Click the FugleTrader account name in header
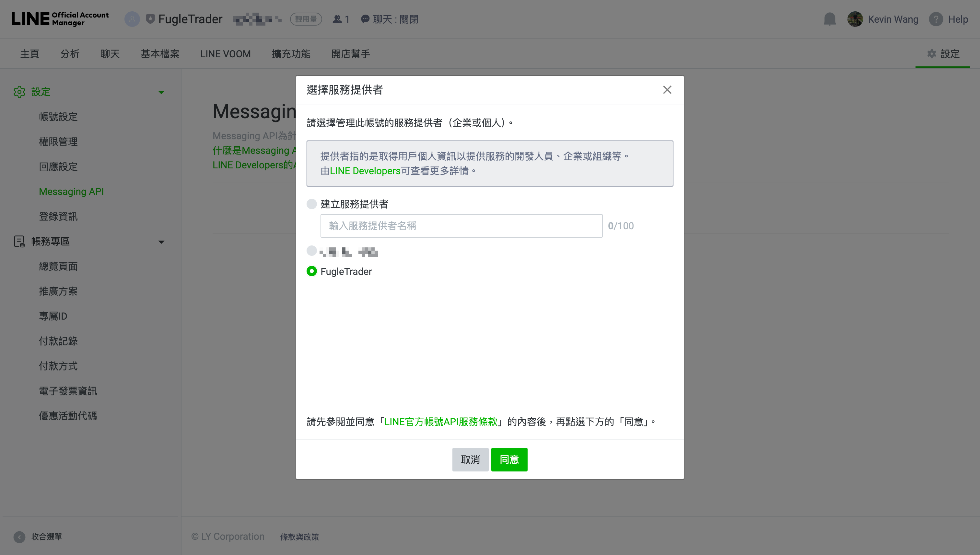 190,19
